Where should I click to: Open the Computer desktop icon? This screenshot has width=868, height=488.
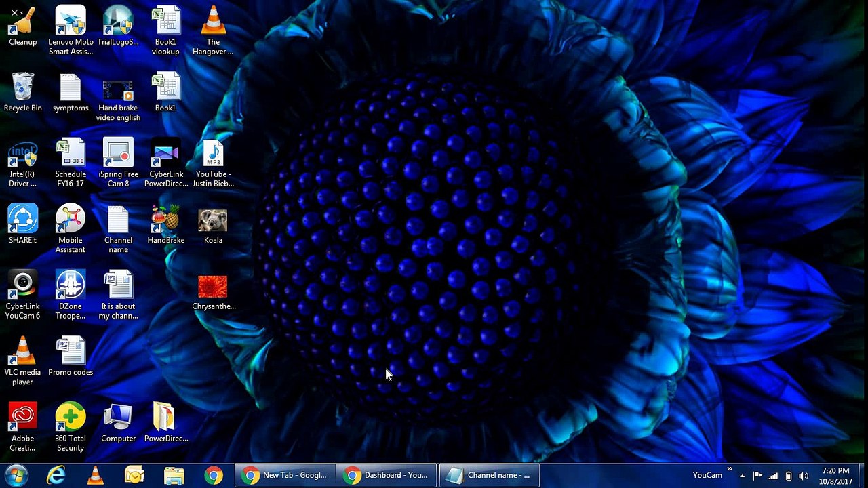tap(118, 424)
